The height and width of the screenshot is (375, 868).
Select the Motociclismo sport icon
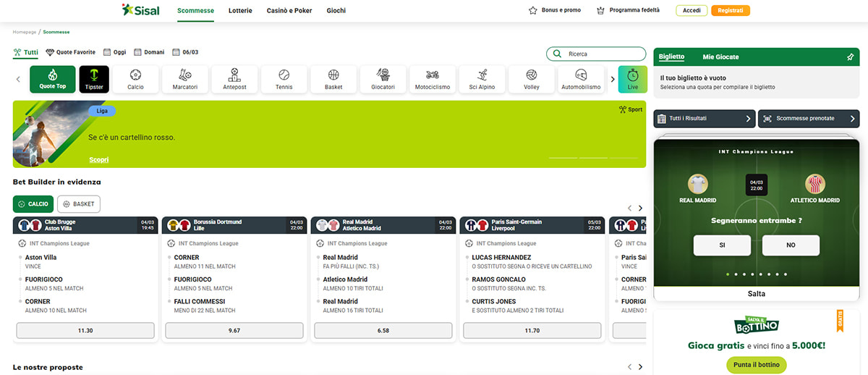point(433,79)
